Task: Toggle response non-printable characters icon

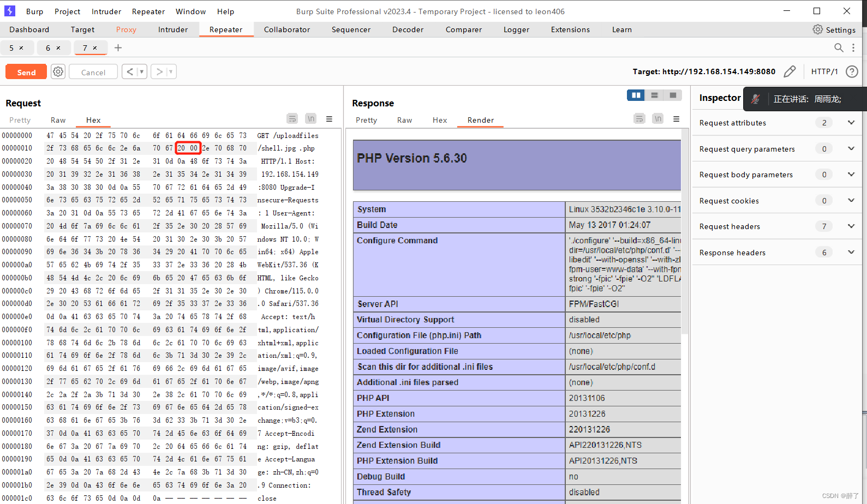Action: pyautogui.click(x=658, y=118)
